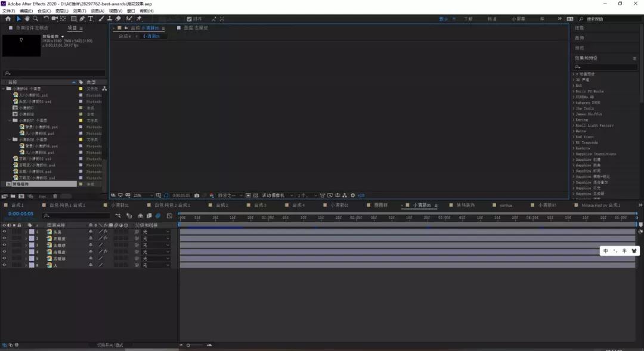Activate the Type (T) tool
This screenshot has width=644, height=351.
[91, 19]
